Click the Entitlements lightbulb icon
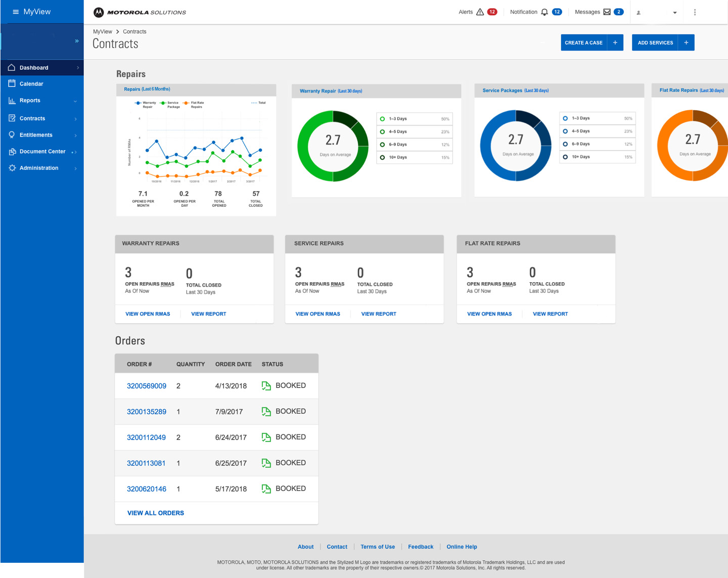This screenshot has height=578, width=728. [12, 135]
